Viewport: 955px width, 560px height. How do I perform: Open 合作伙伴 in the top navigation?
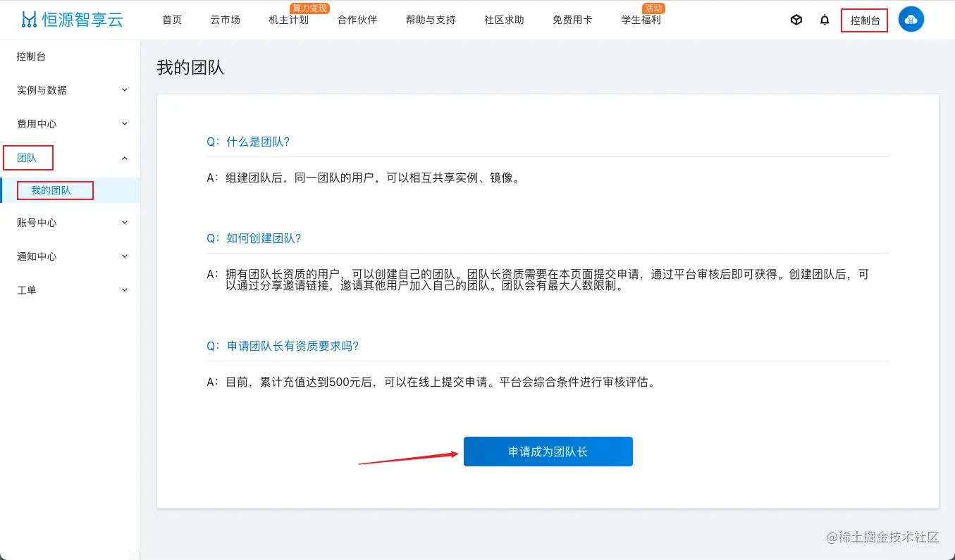(x=357, y=20)
